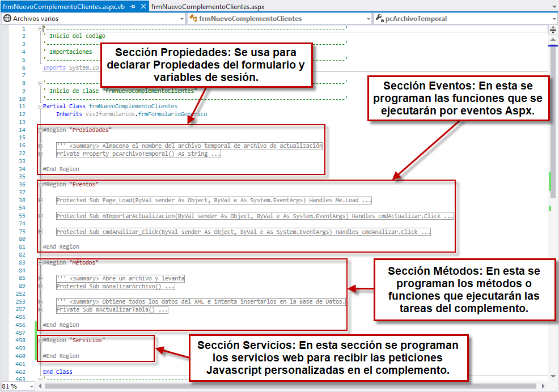Click the 'Almacena el nombre del archivo temporal' summary
The height and width of the screenshot is (392, 559).
(189, 146)
